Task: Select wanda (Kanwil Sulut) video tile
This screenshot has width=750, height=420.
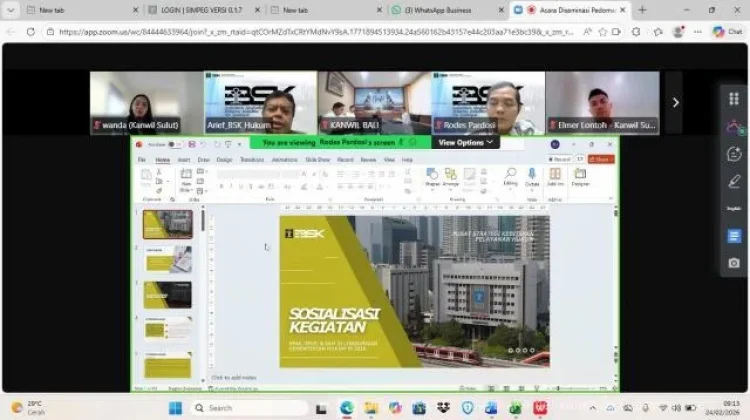Action: click(146, 103)
